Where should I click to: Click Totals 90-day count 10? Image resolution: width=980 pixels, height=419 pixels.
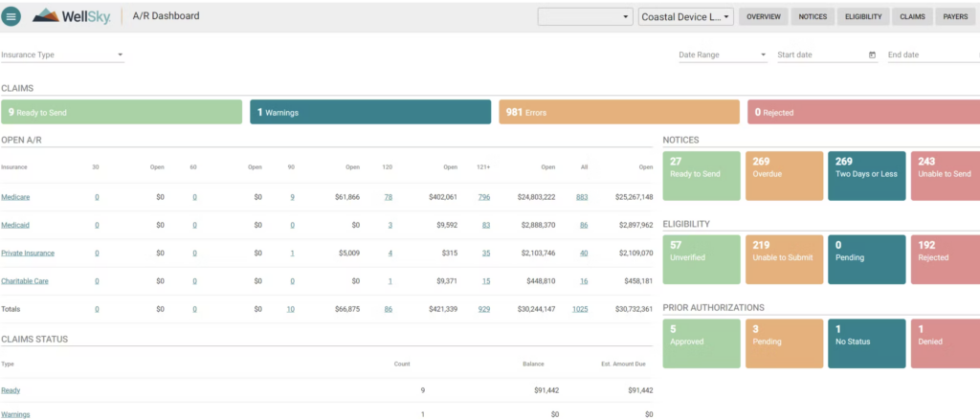click(x=291, y=309)
